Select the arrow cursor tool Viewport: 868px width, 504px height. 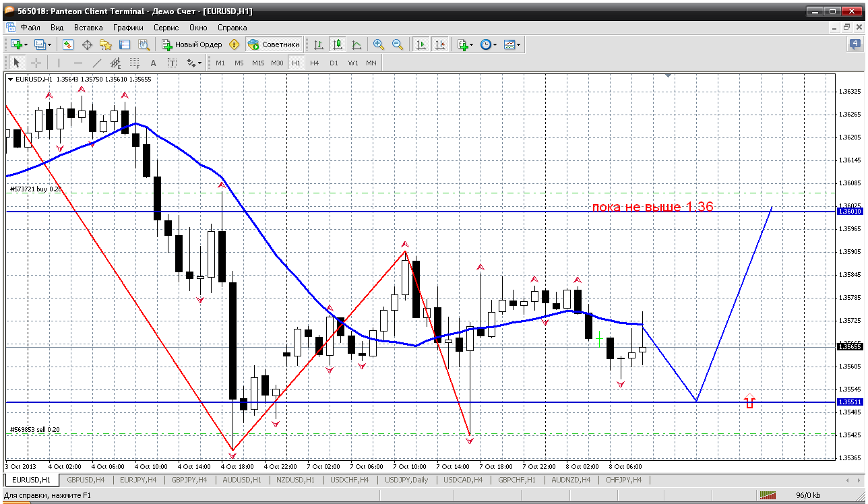(x=17, y=63)
